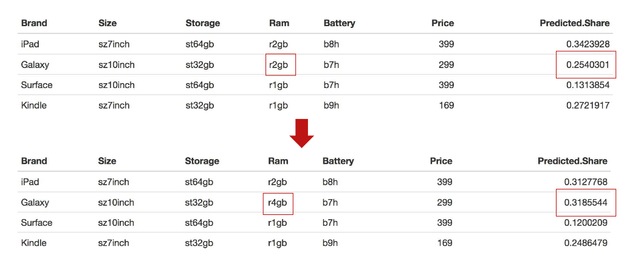Screen dimensions: 644x258
Task: Click the Ram header in bottom table
Action: 278,161
